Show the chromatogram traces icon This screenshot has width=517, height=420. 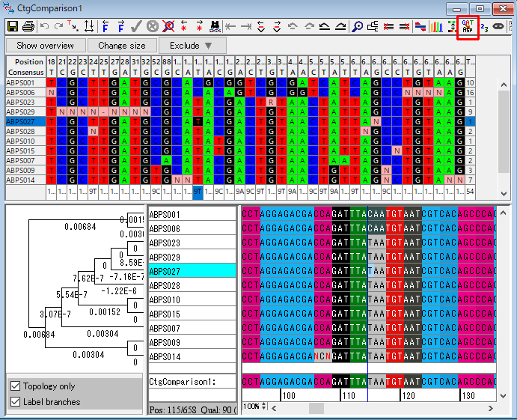tap(438, 26)
